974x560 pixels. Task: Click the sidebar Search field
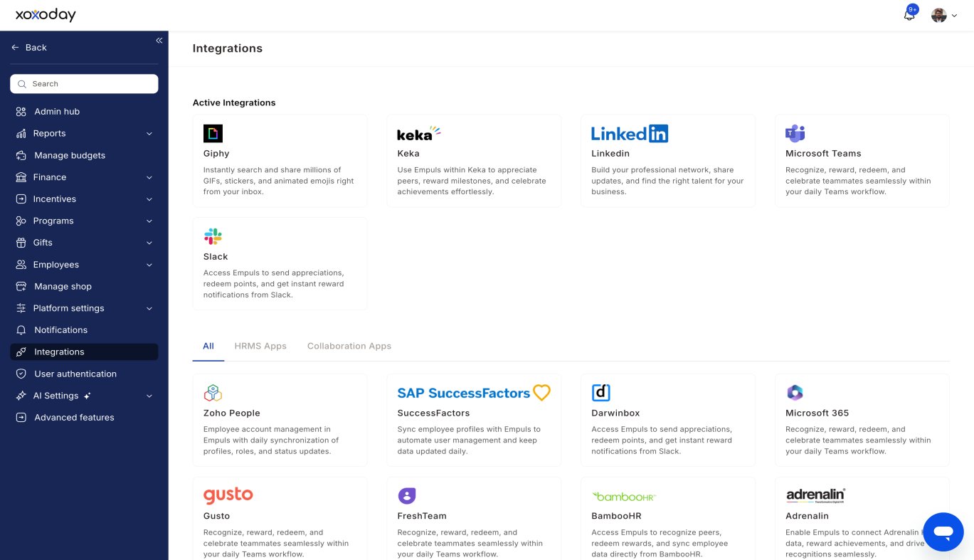point(84,84)
